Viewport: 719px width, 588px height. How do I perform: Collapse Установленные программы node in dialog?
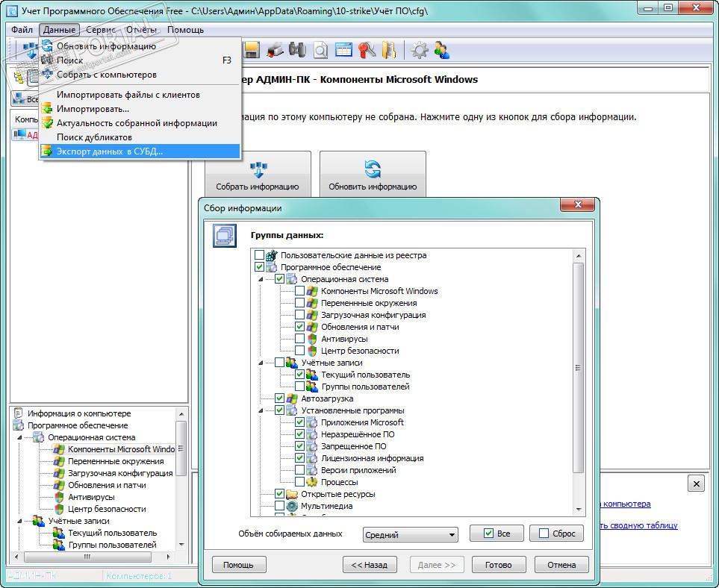click(x=261, y=410)
